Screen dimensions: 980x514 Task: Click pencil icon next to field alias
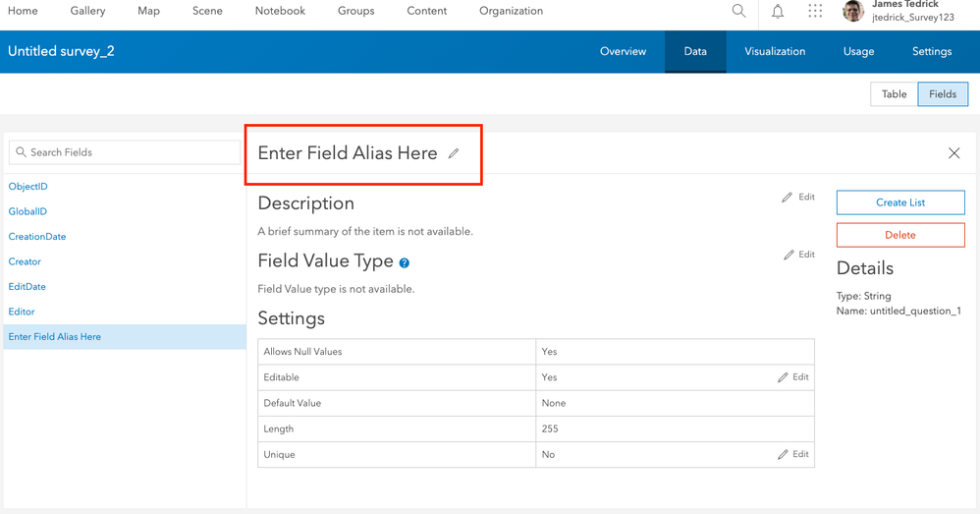454,153
